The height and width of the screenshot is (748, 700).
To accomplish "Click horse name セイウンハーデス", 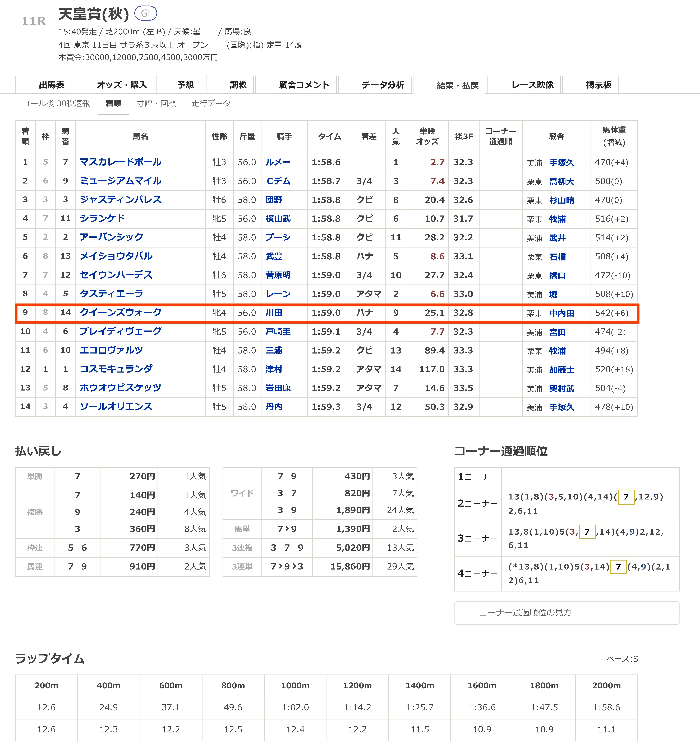I will coord(116,275).
